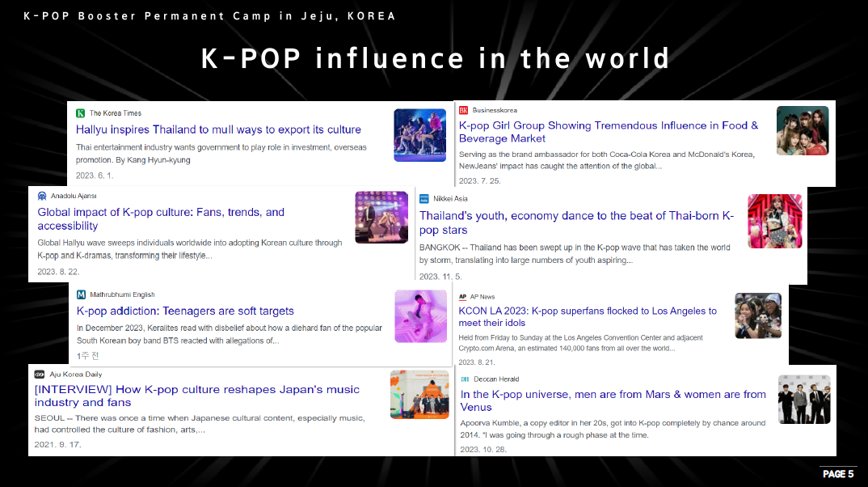Viewport: 868px width, 487px height.
Task: Click the AP News logo icon
Action: [463, 297]
